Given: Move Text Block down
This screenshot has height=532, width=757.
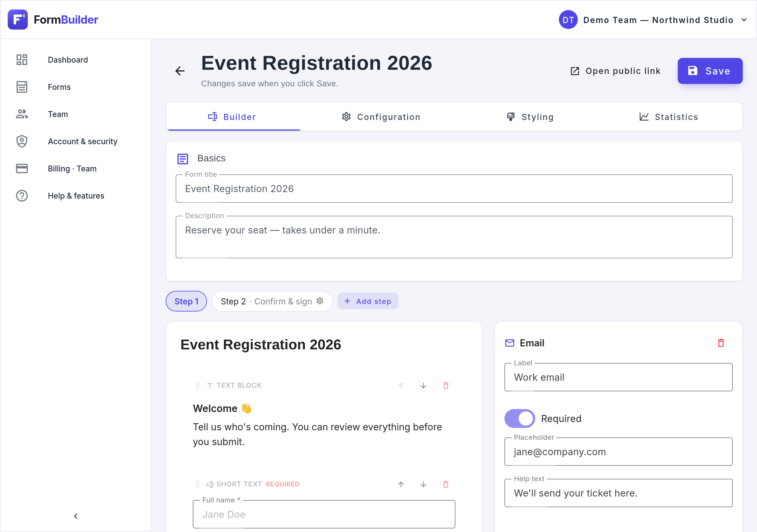Looking at the screenshot, I should coord(423,385).
